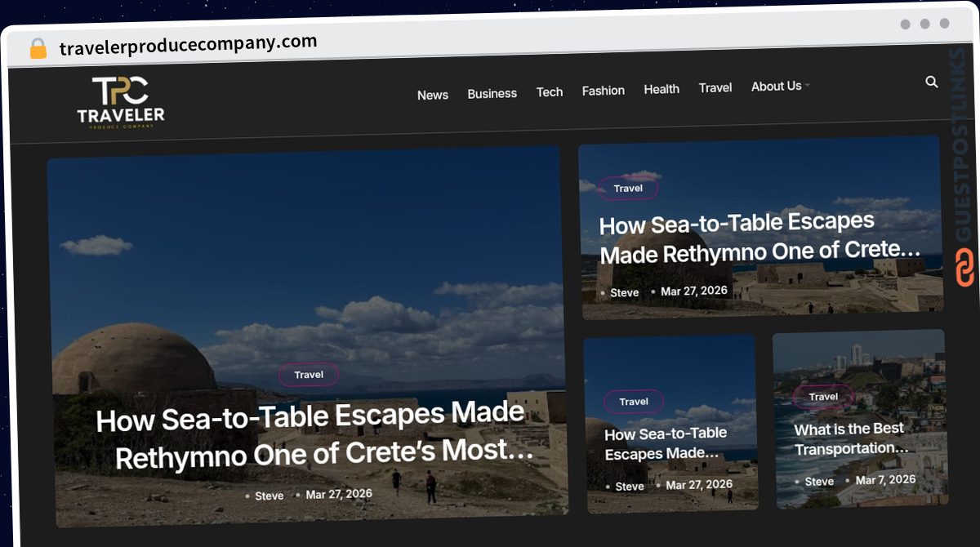Image resolution: width=980 pixels, height=547 pixels.
Task: Open the News menu item
Action: pyautogui.click(x=433, y=95)
